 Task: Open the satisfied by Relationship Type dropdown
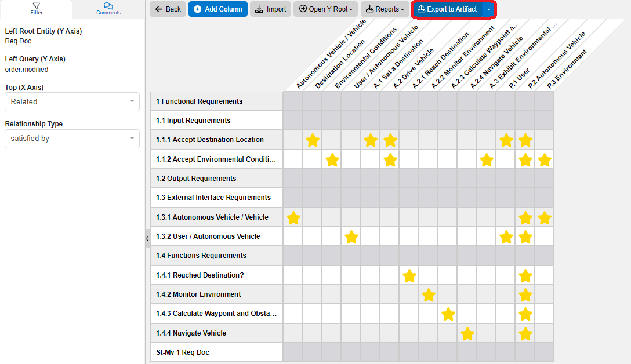coord(71,139)
